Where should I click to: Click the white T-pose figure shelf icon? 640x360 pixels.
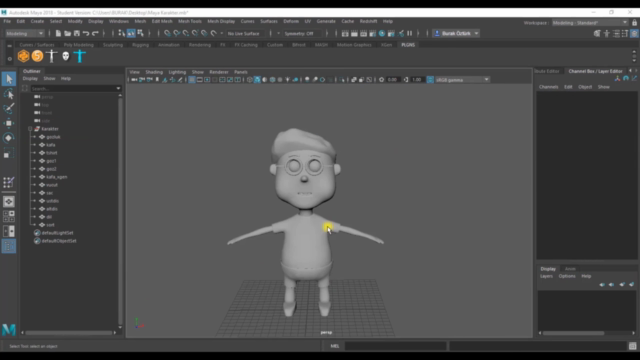point(51,56)
